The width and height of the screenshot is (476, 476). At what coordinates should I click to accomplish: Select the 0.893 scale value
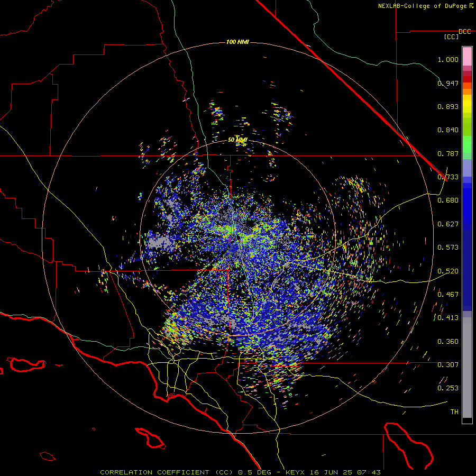(448, 106)
